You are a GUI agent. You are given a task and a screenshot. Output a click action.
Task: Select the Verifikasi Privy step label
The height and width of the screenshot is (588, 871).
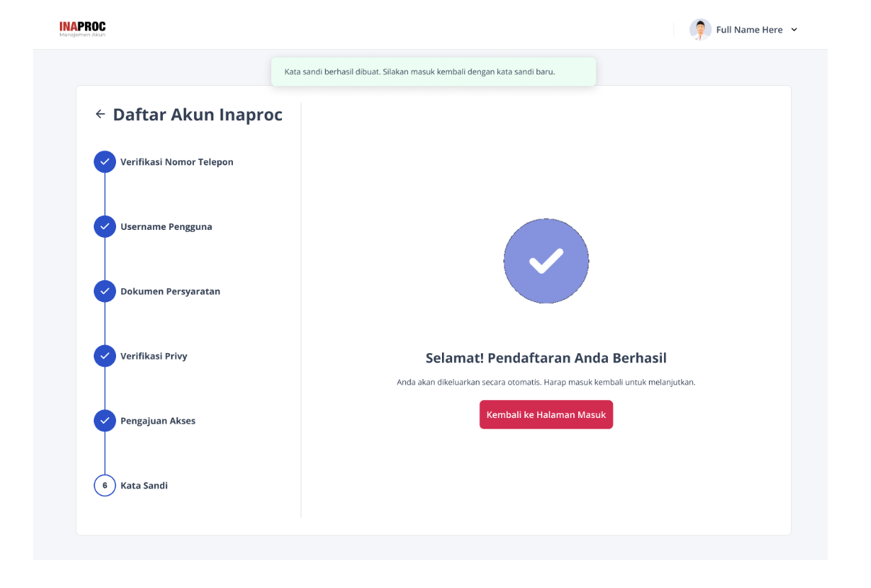pos(154,355)
